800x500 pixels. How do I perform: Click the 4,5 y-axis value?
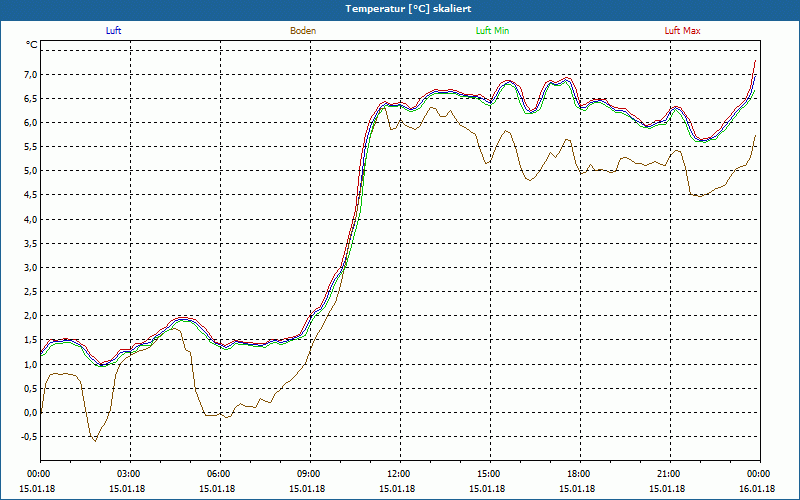pos(30,195)
